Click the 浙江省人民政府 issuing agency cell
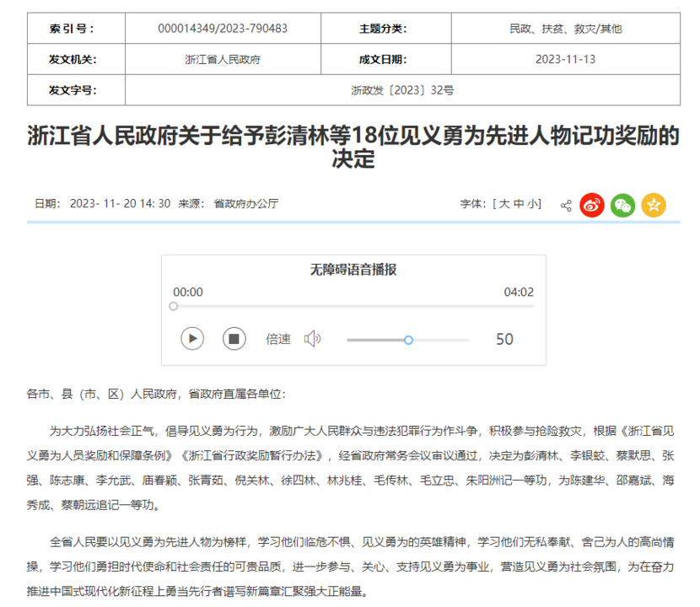700x607 pixels. tap(223, 60)
